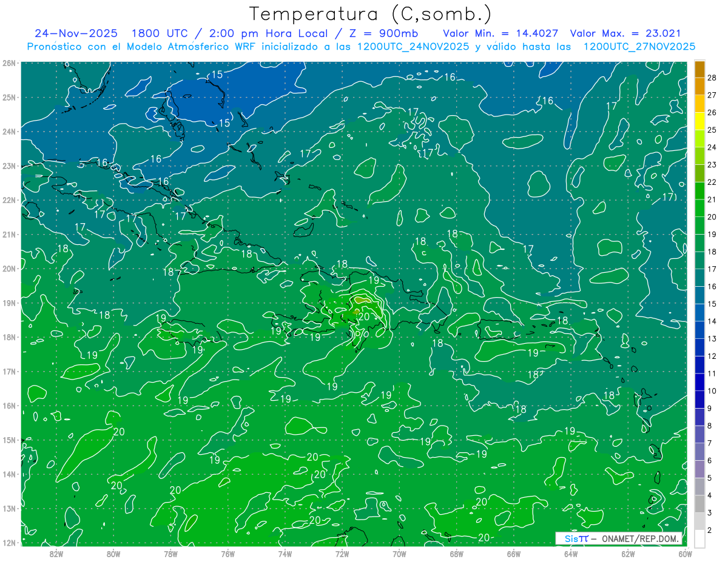Click the longitude label "66W"
The height and width of the screenshot is (562, 728).
(x=514, y=554)
